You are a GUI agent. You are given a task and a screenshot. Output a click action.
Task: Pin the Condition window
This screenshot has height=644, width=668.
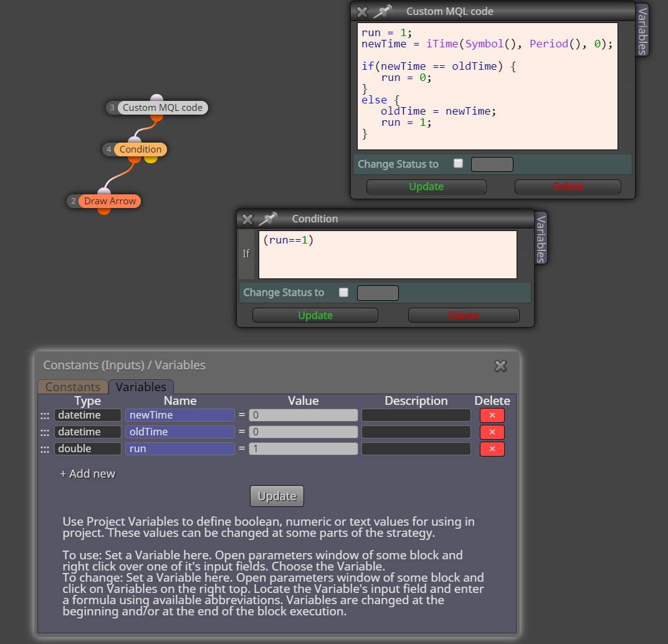pos(268,219)
